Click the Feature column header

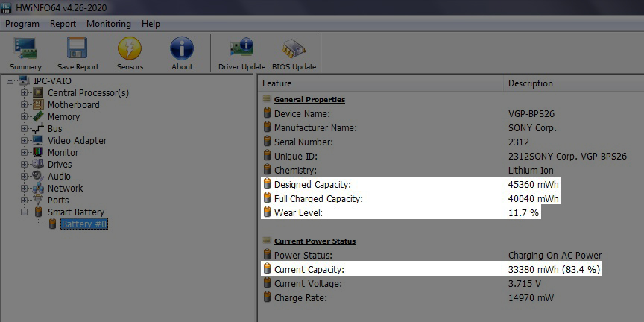(382, 83)
